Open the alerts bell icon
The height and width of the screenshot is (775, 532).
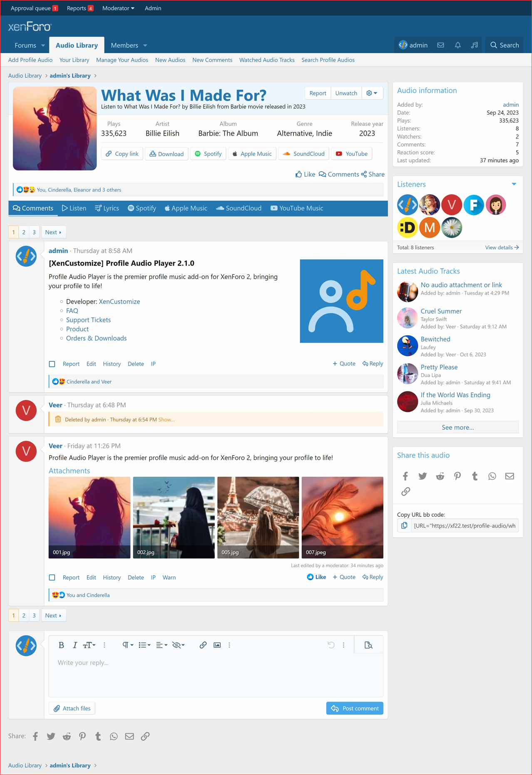(x=457, y=45)
